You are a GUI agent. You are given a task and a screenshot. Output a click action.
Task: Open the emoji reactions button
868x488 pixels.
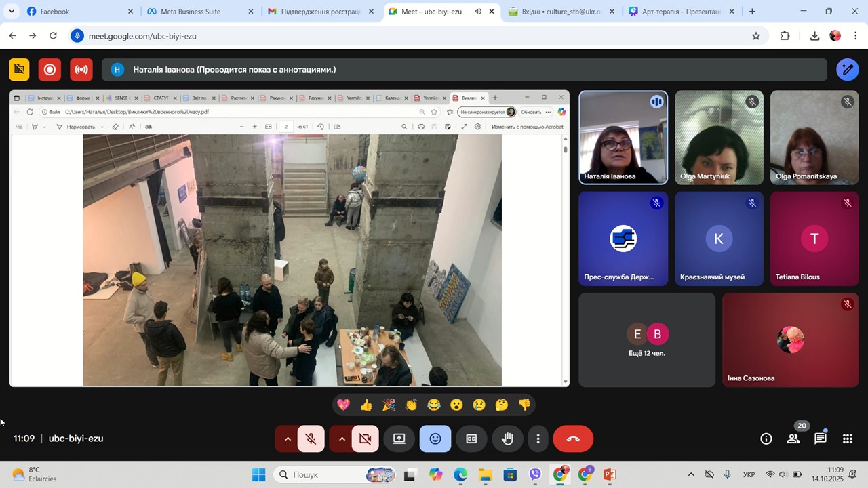435,439
